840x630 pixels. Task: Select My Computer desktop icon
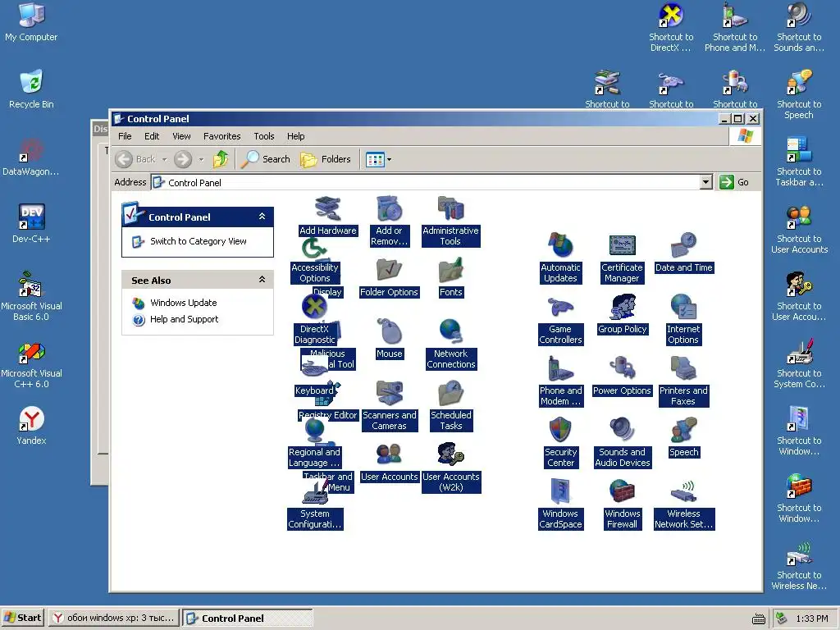(31, 22)
